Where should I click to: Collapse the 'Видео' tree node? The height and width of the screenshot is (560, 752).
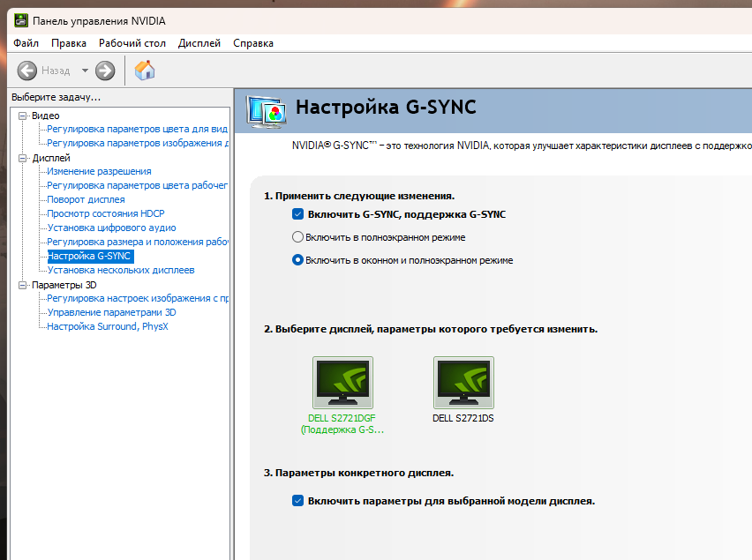pos(23,116)
